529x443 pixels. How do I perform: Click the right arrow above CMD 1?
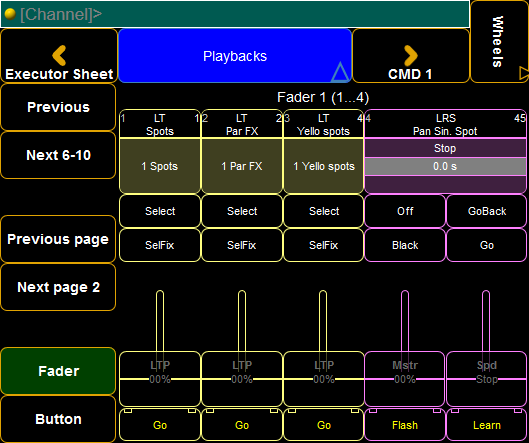tap(411, 55)
